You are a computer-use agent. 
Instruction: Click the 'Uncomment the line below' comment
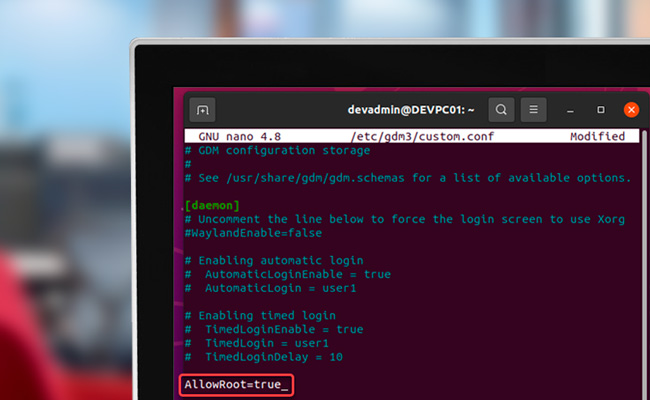(x=405, y=219)
